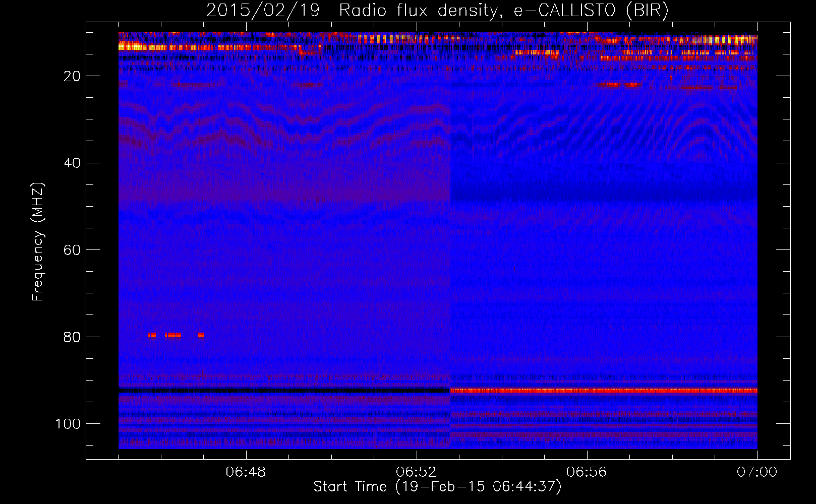Click the 80 frequency tick label

pos(72,337)
